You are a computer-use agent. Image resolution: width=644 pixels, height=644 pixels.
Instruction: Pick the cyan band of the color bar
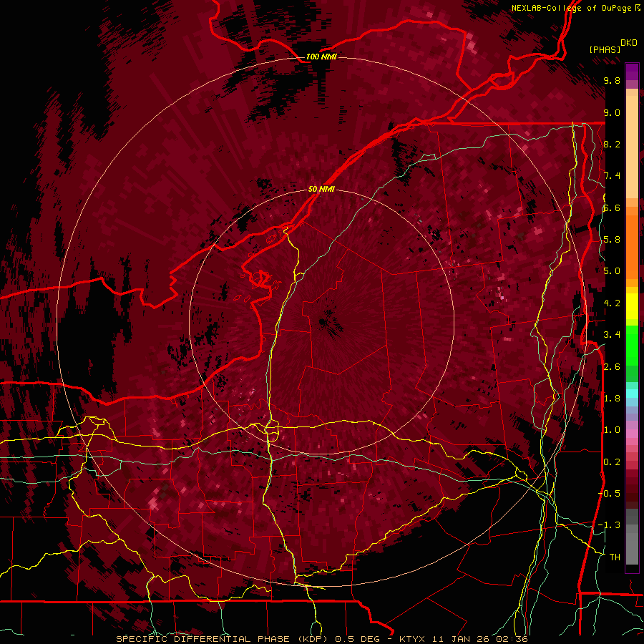(632, 394)
